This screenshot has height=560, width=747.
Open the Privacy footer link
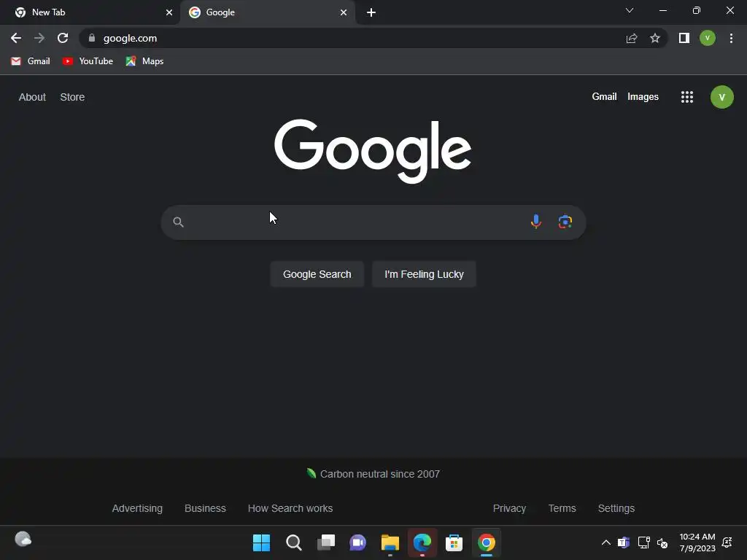509,508
